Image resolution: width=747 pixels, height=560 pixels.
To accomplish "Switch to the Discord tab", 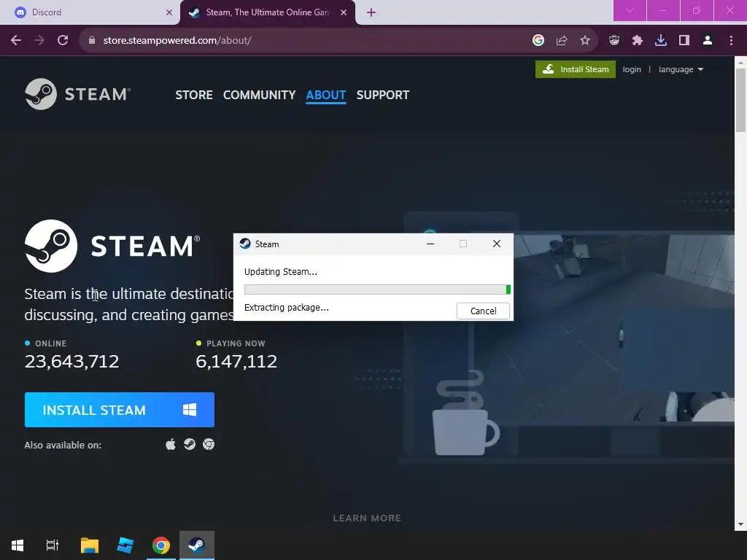I will tap(90, 12).
